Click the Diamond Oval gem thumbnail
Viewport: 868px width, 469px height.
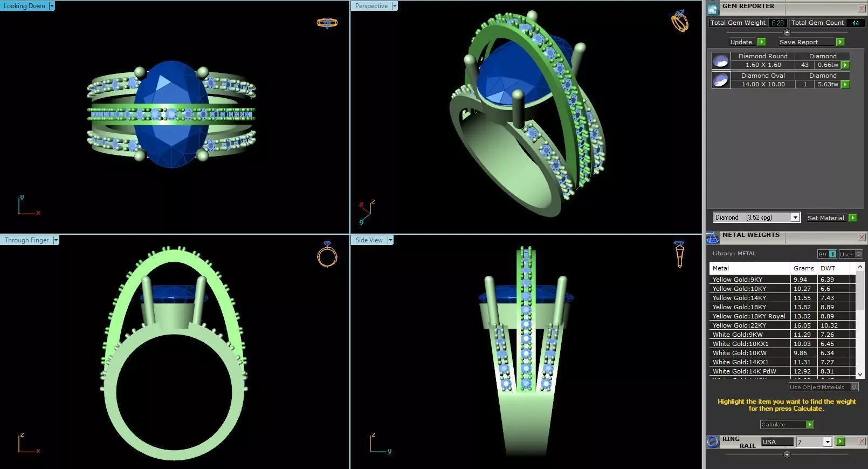[721, 80]
